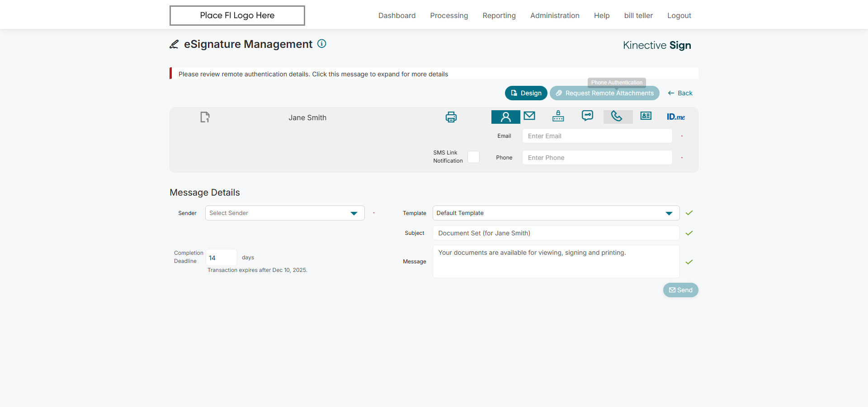868x407 pixels.
Task: Open the Select Sender dropdown
Action: click(285, 213)
